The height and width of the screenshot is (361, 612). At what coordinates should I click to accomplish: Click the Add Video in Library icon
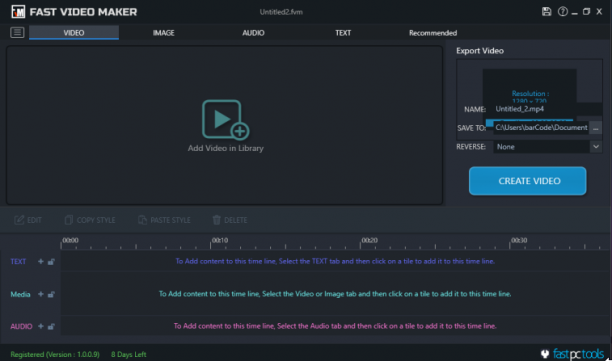(226, 119)
